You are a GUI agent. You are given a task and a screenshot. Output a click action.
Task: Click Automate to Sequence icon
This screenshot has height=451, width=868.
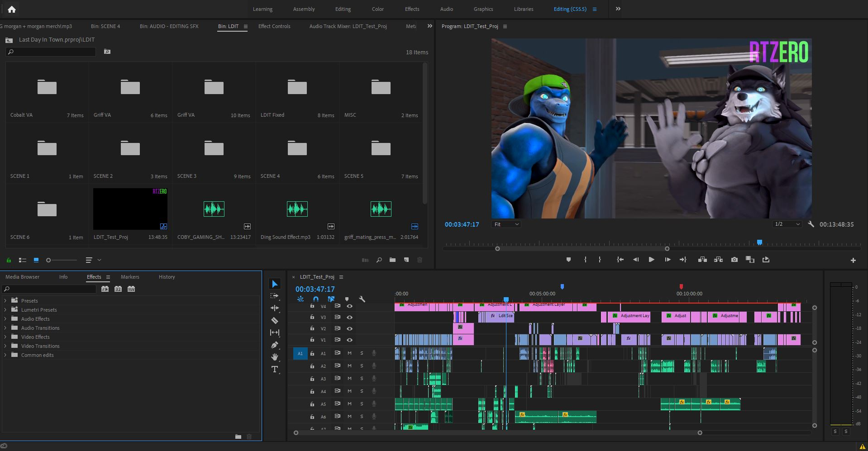point(365,260)
